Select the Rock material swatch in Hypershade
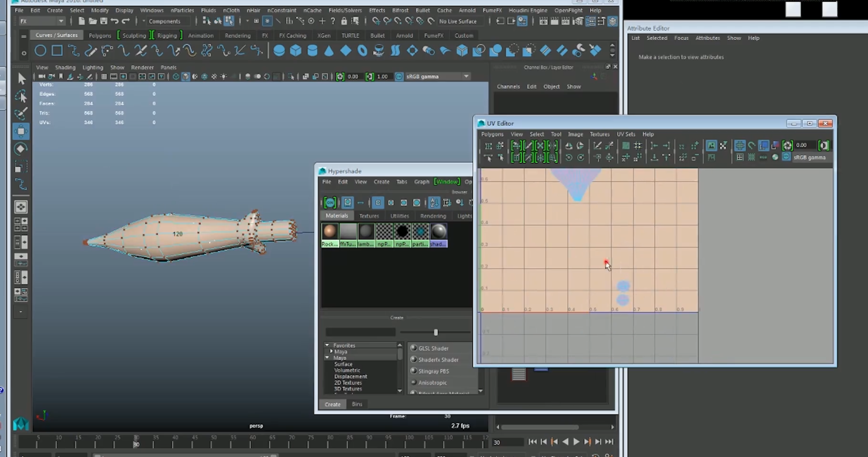Viewport: 868px width, 457px height. tap(330, 235)
